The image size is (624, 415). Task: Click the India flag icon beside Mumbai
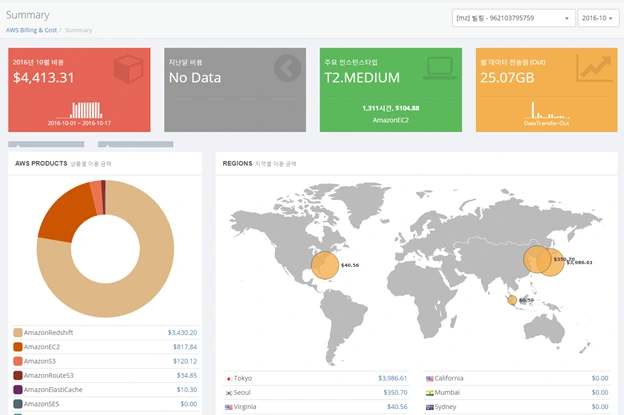(x=429, y=393)
